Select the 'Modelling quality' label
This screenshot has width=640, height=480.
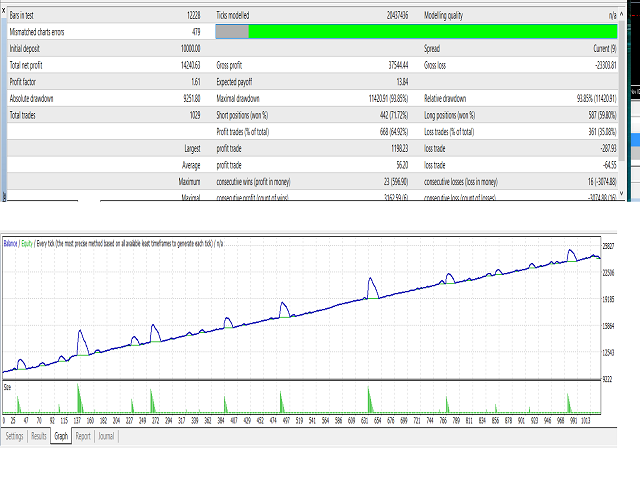pyautogui.click(x=443, y=16)
